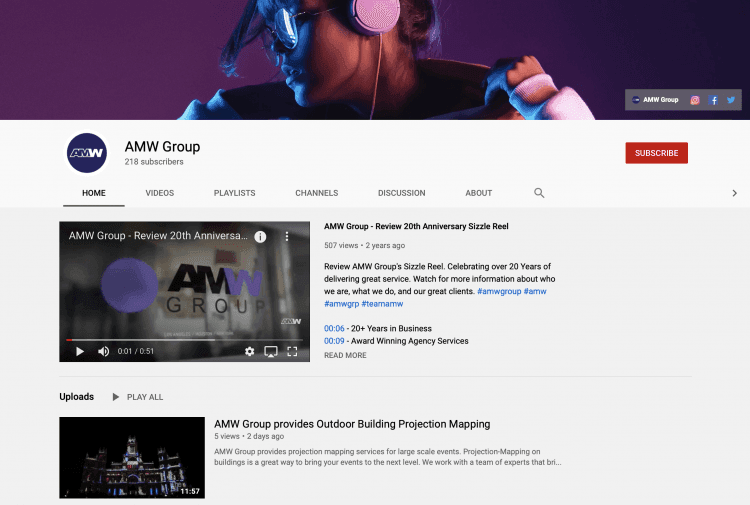The width and height of the screenshot is (750, 505).
Task: Open the Outdoor Building Projection Mapping title
Action: [352, 424]
